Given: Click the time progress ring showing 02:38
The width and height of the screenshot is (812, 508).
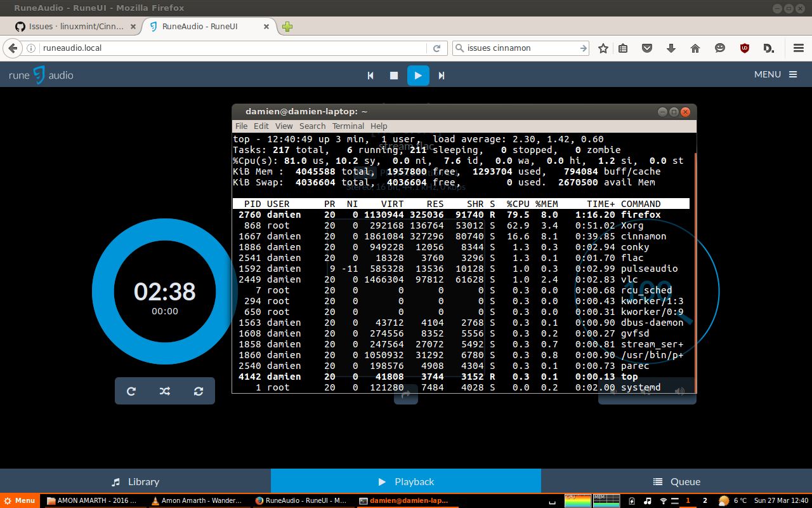Looking at the screenshot, I should 165,291.
